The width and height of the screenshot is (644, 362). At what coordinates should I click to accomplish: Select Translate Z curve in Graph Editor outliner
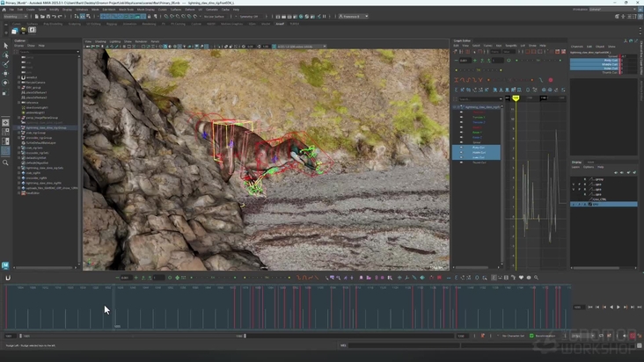coord(479,122)
